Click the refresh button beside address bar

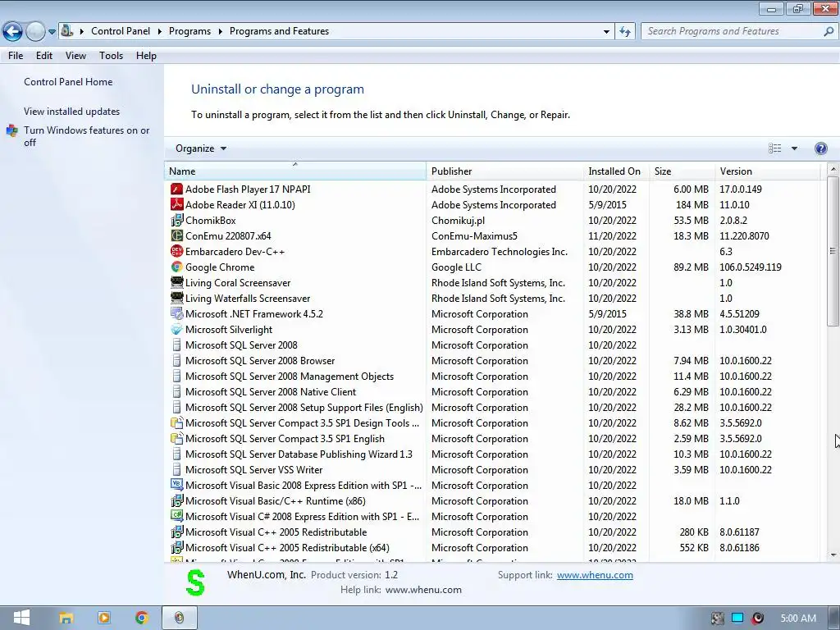(625, 32)
